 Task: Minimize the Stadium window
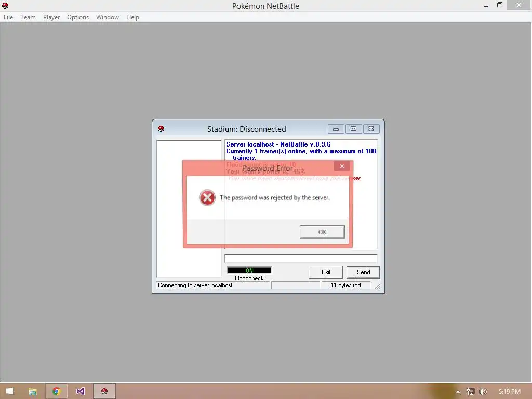point(336,129)
